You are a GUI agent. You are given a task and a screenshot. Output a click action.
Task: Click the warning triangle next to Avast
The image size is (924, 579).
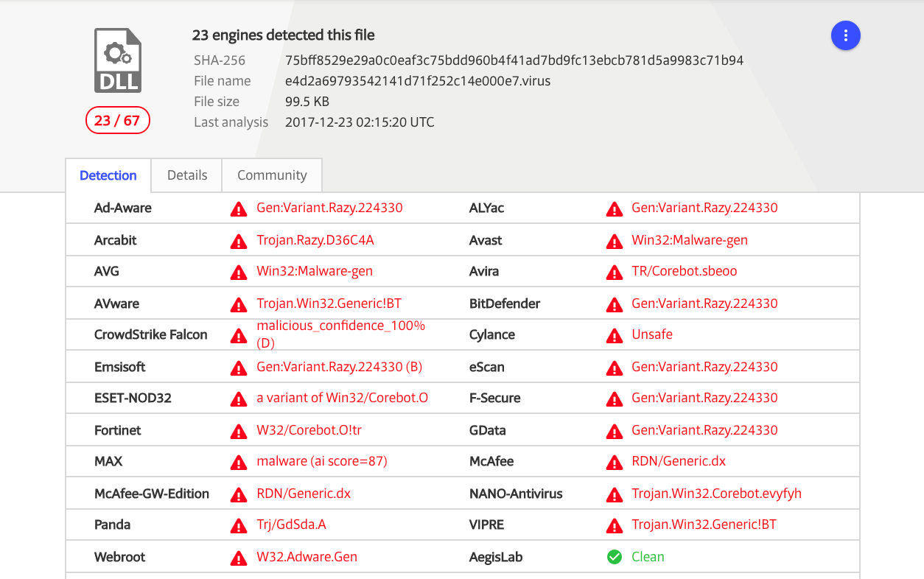pos(614,240)
